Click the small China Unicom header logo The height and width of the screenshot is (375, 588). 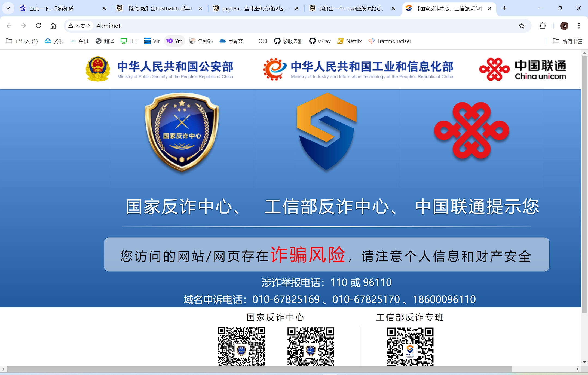tap(494, 69)
